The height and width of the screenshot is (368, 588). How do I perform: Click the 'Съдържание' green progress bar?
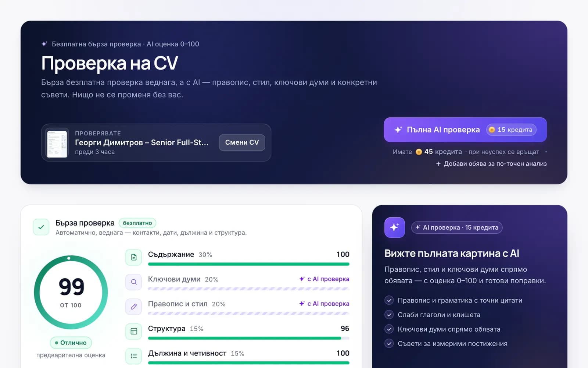pyautogui.click(x=249, y=264)
